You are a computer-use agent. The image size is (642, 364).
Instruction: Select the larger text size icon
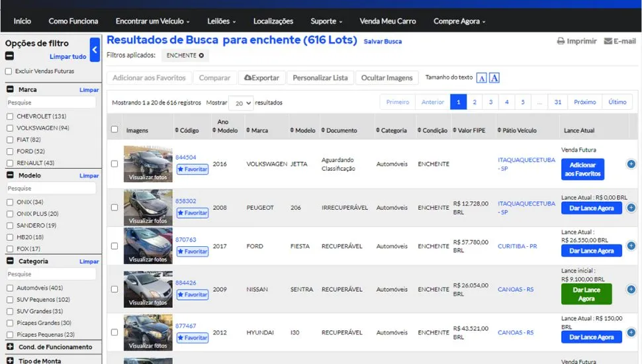click(494, 78)
